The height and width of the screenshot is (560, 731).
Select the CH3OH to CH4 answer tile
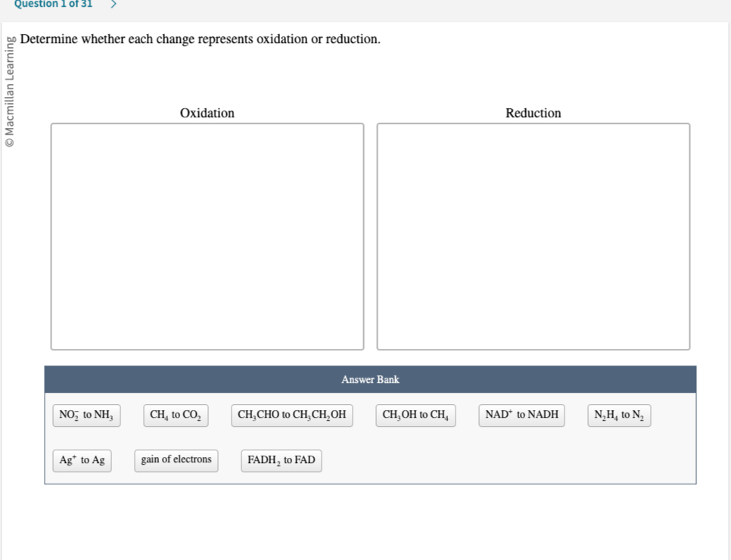pos(415,415)
